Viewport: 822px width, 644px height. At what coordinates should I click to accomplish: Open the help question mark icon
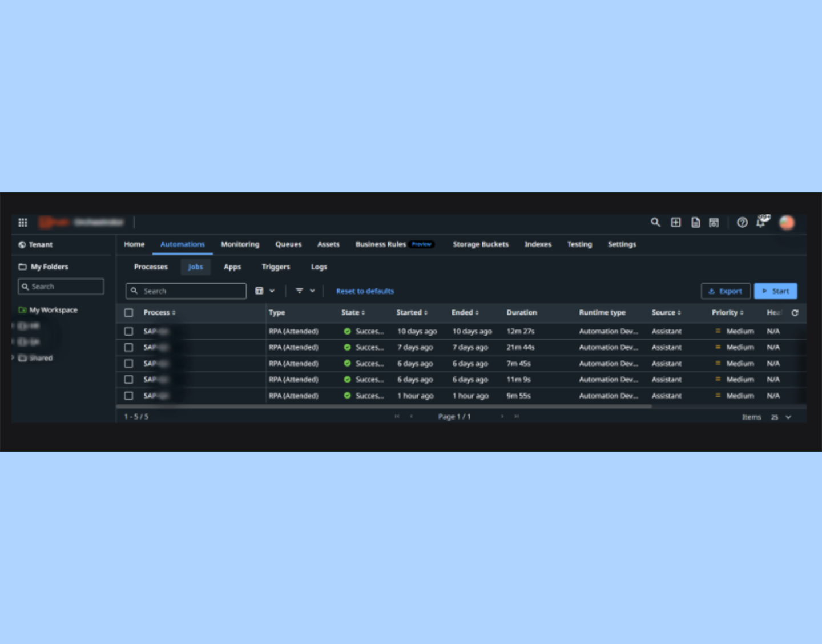coord(742,223)
